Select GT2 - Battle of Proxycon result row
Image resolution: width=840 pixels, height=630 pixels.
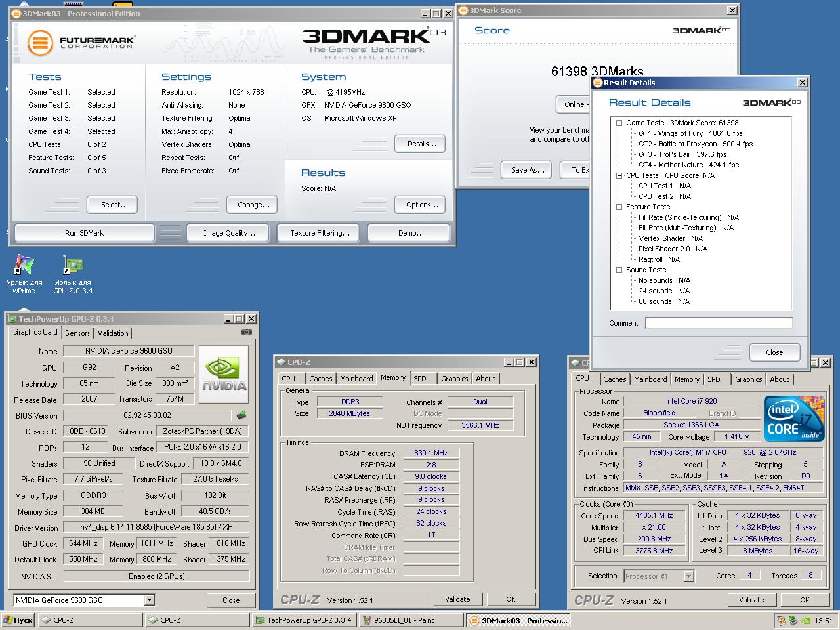(x=696, y=144)
